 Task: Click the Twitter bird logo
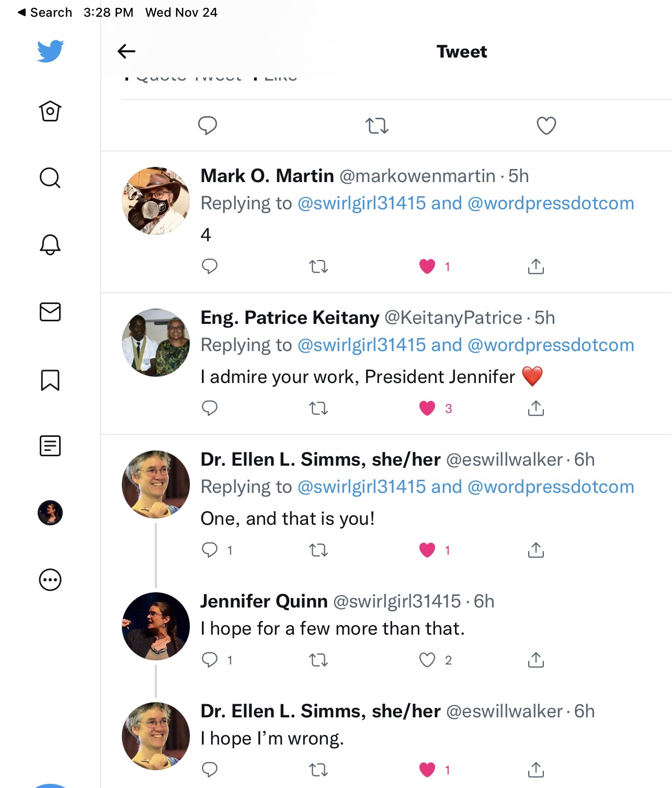[50, 51]
